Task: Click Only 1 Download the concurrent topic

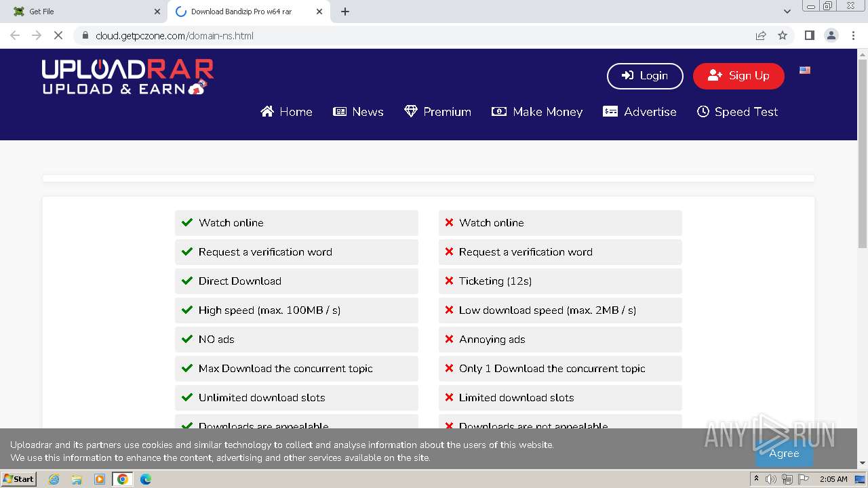Action: tap(560, 369)
